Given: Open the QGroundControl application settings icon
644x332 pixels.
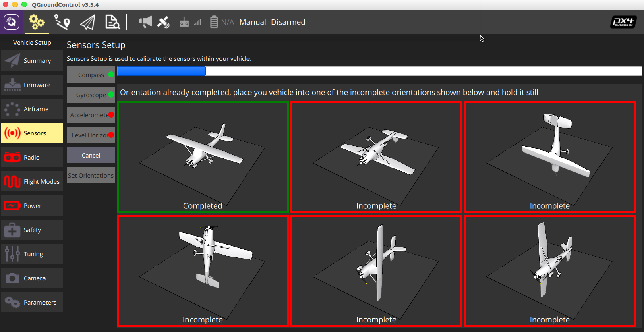Looking at the screenshot, I should point(12,22).
